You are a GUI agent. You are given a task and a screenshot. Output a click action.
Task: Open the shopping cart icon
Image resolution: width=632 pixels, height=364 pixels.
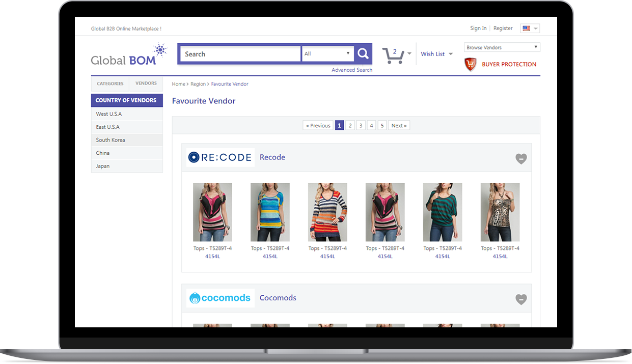393,55
